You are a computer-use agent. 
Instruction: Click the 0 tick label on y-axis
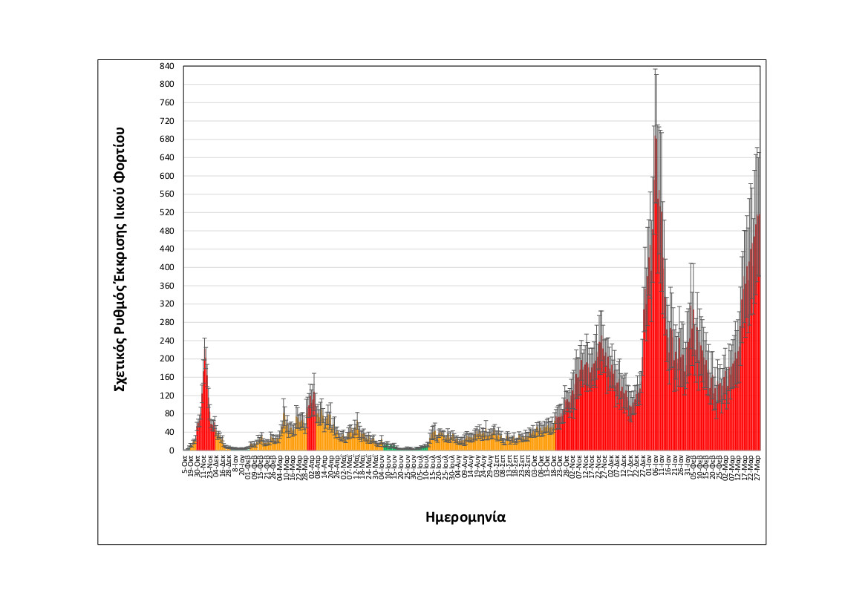(x=172, y=450)
